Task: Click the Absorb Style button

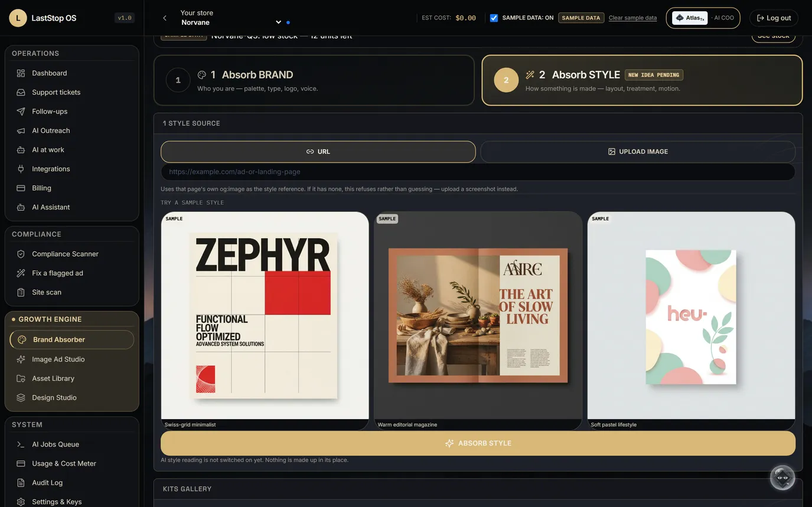Action: tap(478, 443)
